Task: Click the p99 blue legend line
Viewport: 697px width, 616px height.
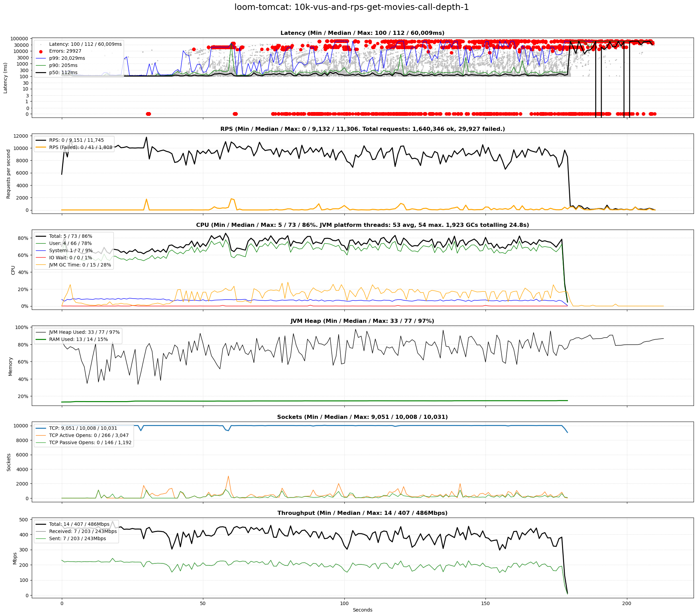Action: [41, 58]
